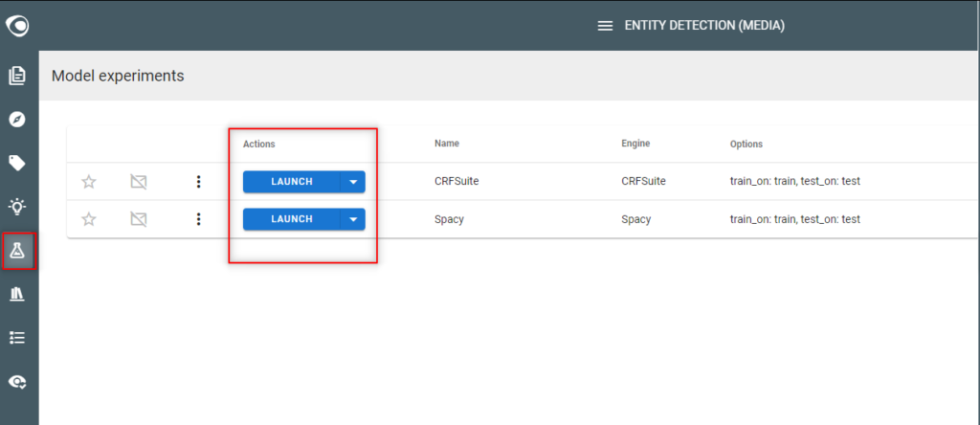
Task: Expand the launch dropdown arrow for CRFSuite
Action: [353, 182]
